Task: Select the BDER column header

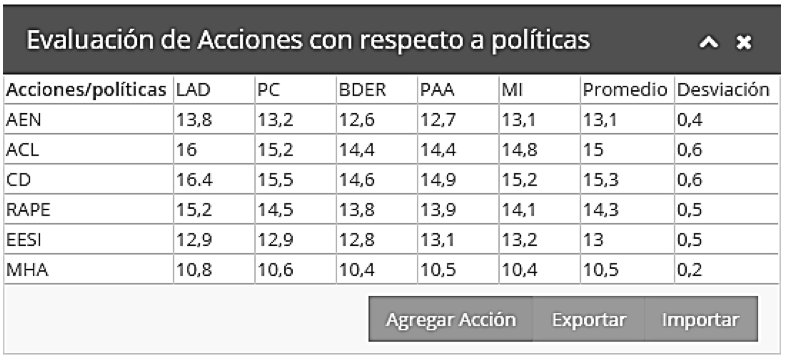Action: (362, 90)
